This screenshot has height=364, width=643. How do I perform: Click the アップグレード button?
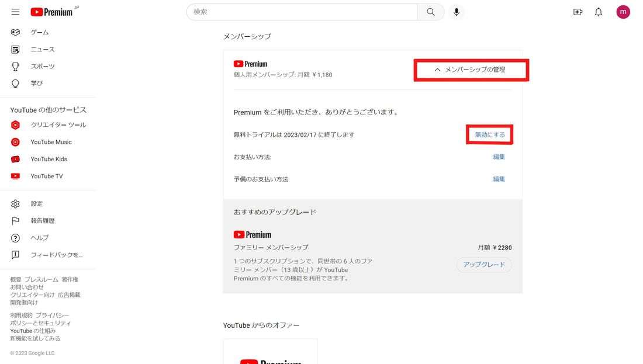point(484,265)
